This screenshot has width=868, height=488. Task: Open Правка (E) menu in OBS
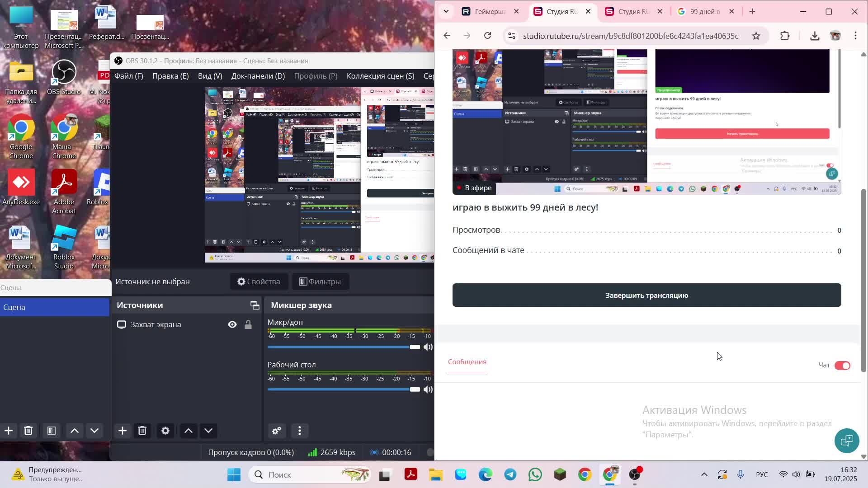pos(170,76)
